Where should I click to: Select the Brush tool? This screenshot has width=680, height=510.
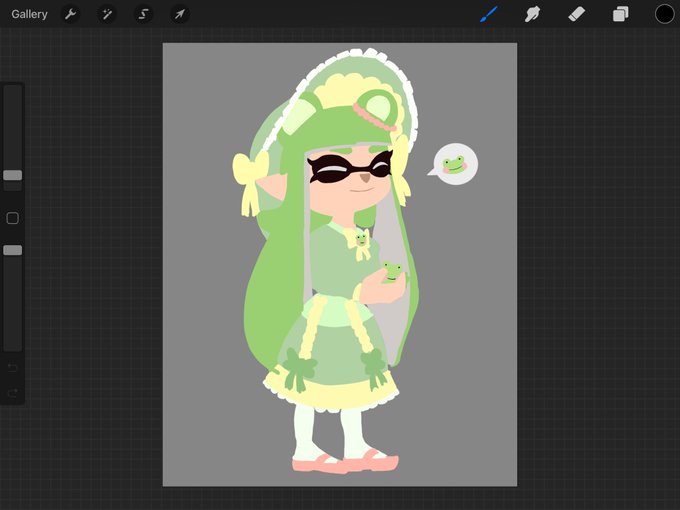click(489, 14)
